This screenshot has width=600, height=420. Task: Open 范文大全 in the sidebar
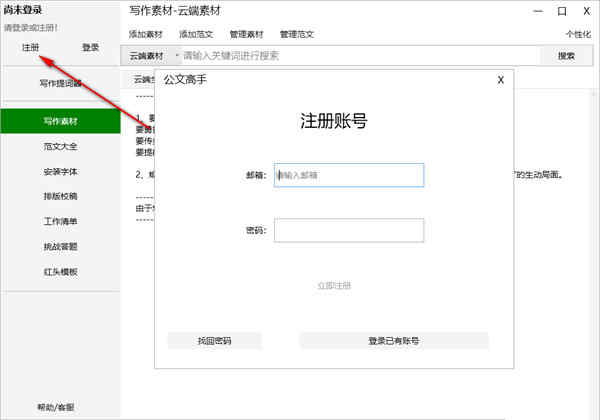coord(60,146)
